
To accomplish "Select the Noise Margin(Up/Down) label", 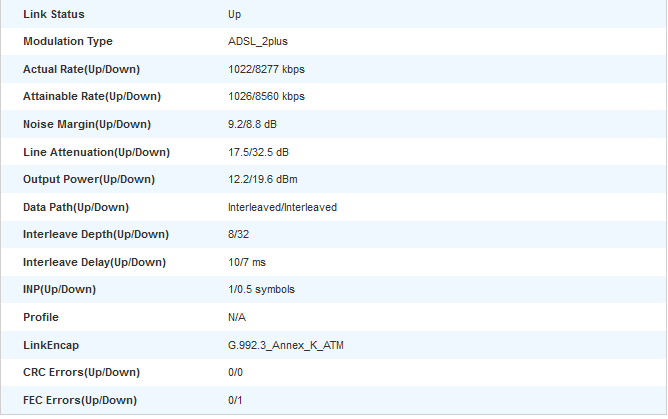I will 87,124.
